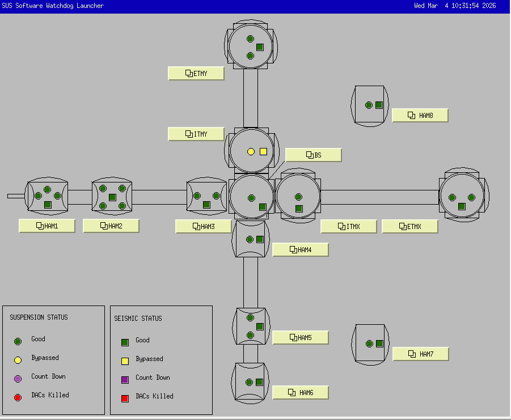Click green seismic square in HAM6 chamber

[260, 382]
